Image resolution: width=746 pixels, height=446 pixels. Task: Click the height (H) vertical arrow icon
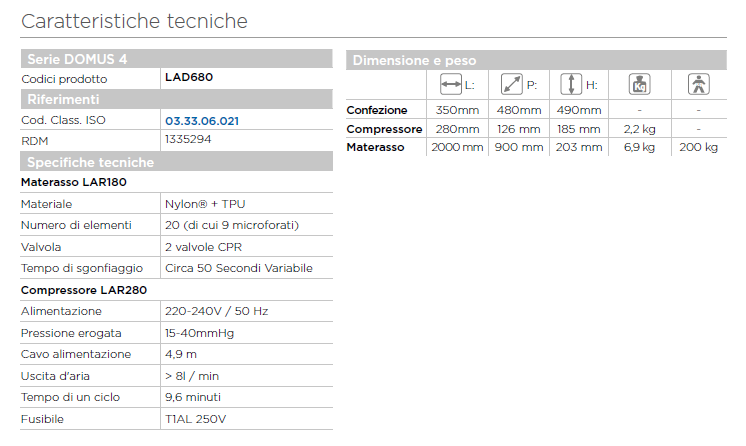[x=569, y=85]
